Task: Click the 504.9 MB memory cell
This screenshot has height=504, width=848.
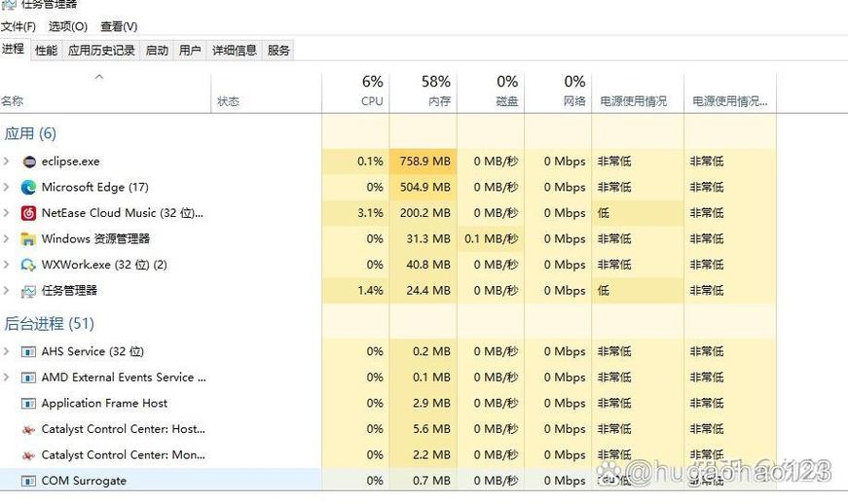Action: [424, 187]
